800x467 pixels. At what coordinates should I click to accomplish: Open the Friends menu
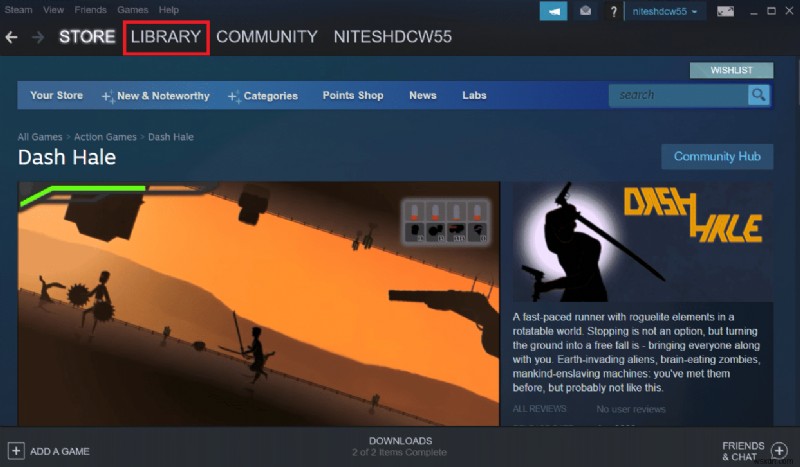pos(90,10)
